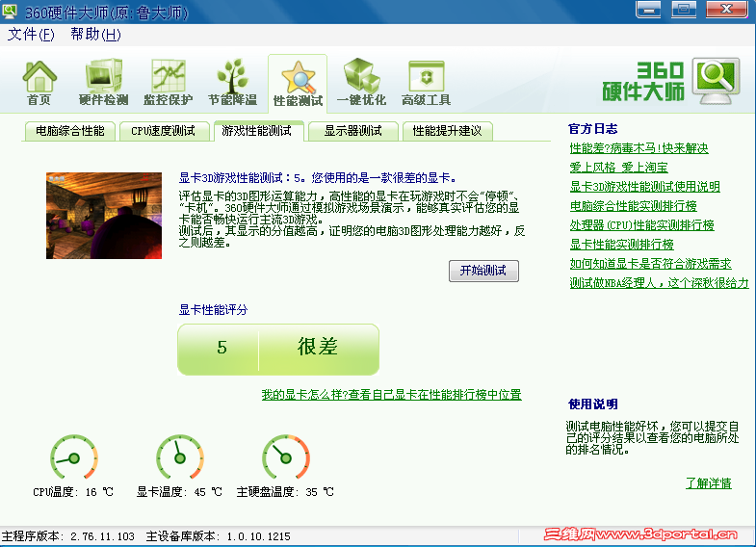Open the 高级工具 advanced tools icon

coord(427,83)
